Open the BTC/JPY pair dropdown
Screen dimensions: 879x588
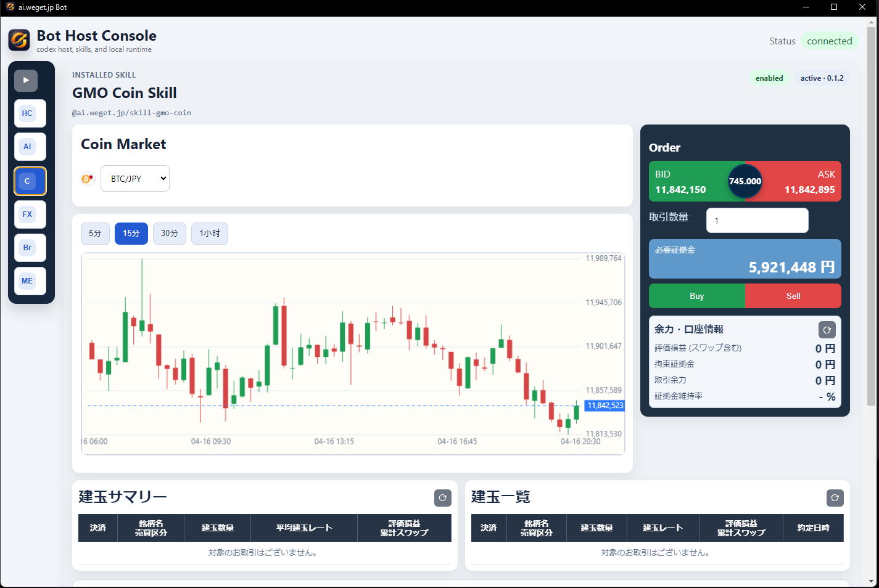coord(135,179)
